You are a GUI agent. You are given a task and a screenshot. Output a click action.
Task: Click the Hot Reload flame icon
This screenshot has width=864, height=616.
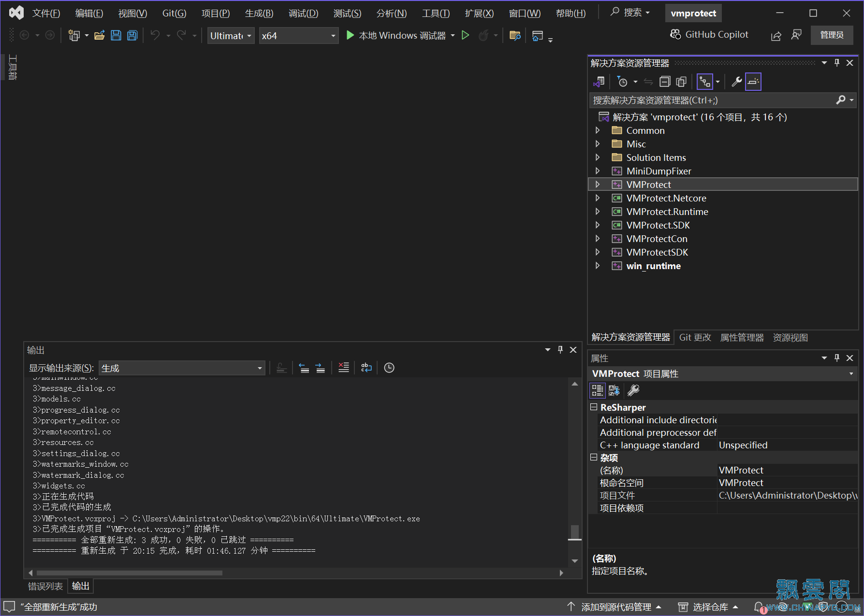coord(483,35)
